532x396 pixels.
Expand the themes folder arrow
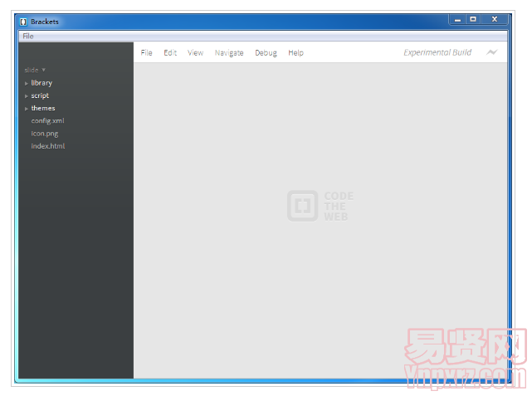26,109
